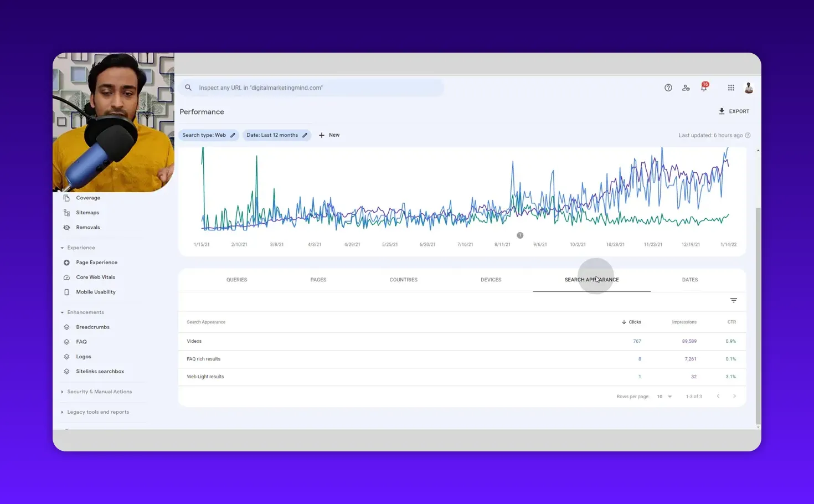The image size is (814, 504).
Task: Open the 767 clicks link for Videos
Action: click(x=637, y=341)
